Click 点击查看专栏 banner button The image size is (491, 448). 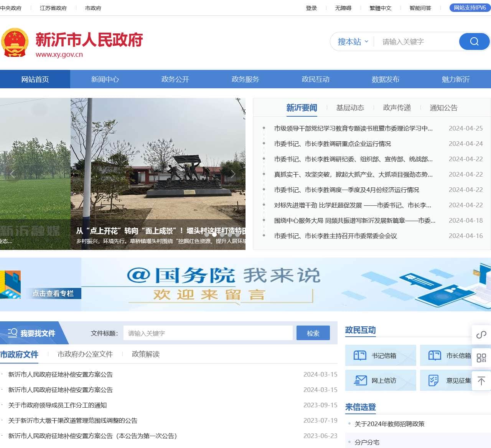coord(53,293)
